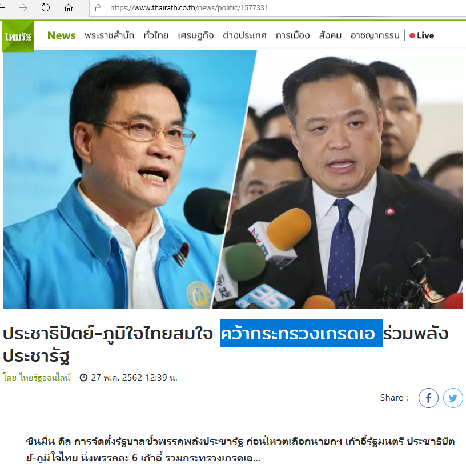
Task: Select the ทั่วไทย menu item
Action: 156,35
